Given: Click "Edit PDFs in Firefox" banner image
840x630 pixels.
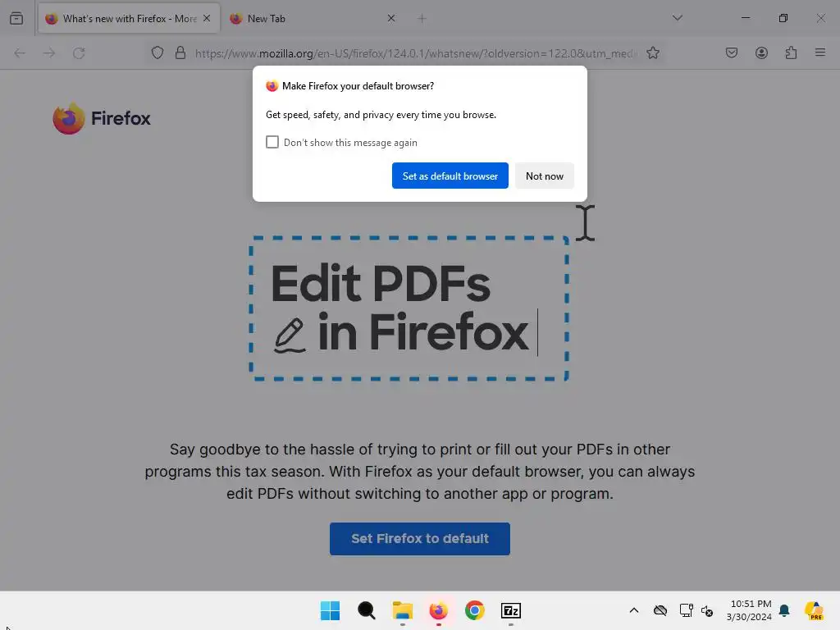Looking at the screenshot, I should (x=409, y=308).
